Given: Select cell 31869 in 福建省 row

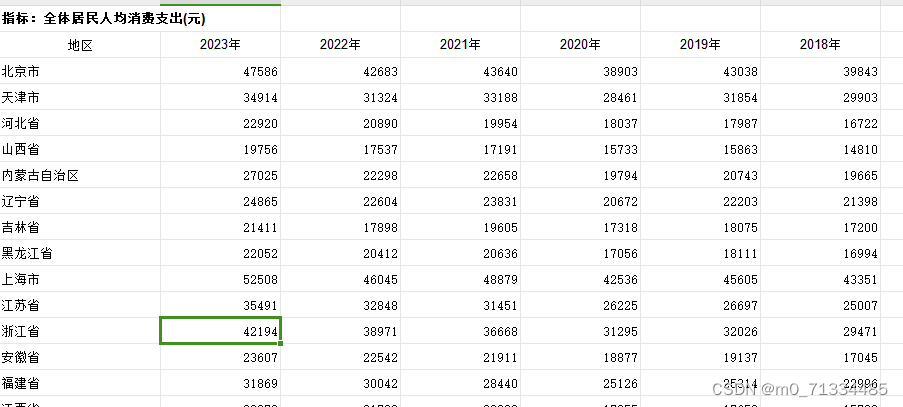Looking at the screenshot, I should pyautogui.click(x=221, y=383).
